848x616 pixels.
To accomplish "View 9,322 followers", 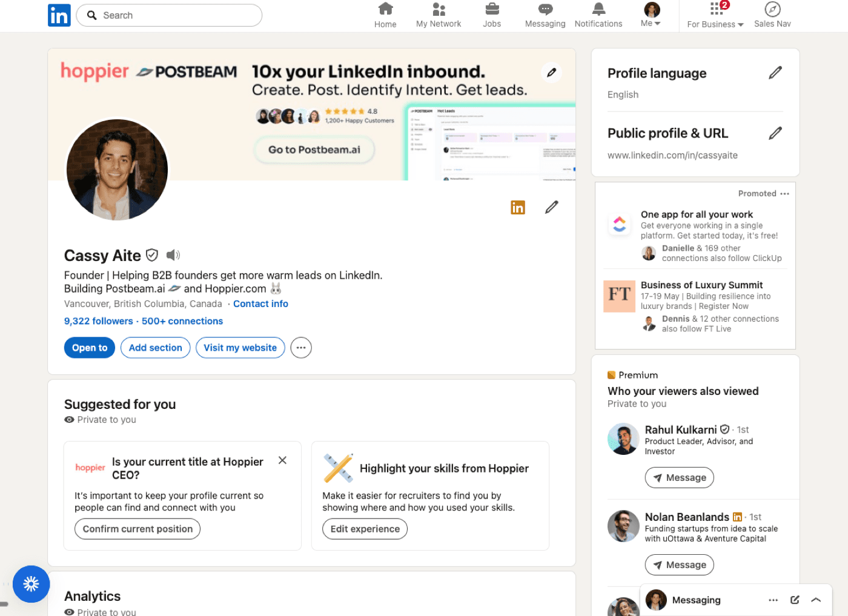I will click(x=99, y=321).
